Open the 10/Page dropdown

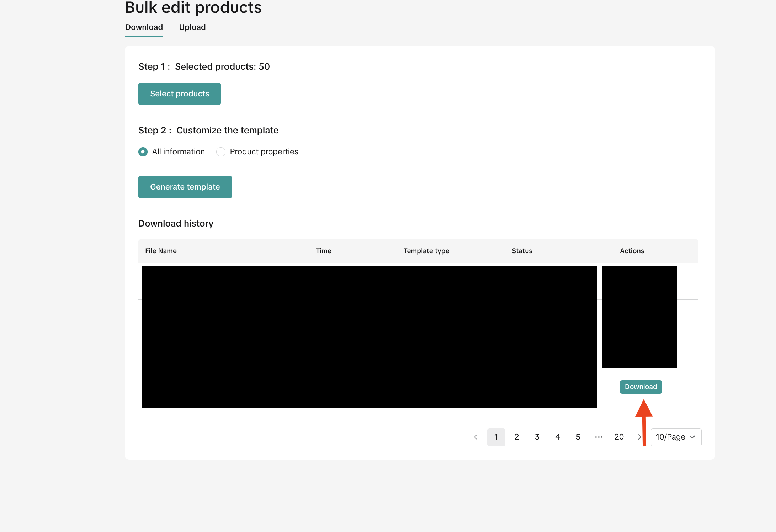pos(676,437)
